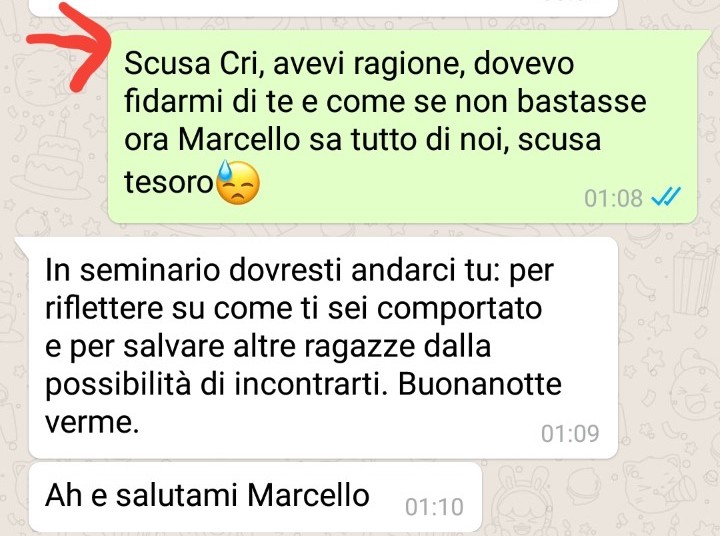This screenshot has height=536, width=720.
Task: Tap the word "Buonanotte" in received message
Action: pos(479,384)
